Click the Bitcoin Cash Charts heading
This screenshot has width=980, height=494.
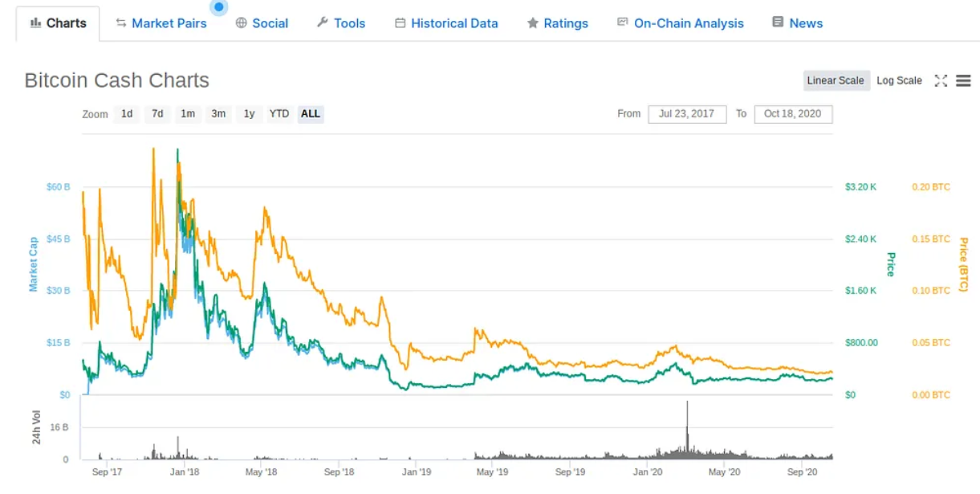click(x=117, y=80)
